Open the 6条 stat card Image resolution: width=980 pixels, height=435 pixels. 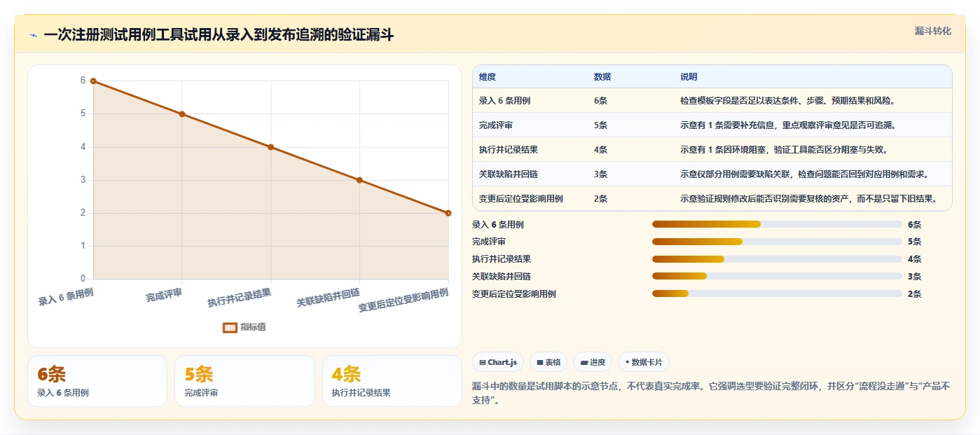(x=97, y=381)
